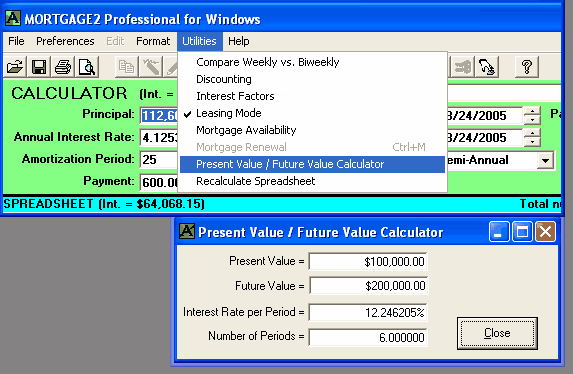Click the upper 3/24/2005 date field

coord(485,116)
